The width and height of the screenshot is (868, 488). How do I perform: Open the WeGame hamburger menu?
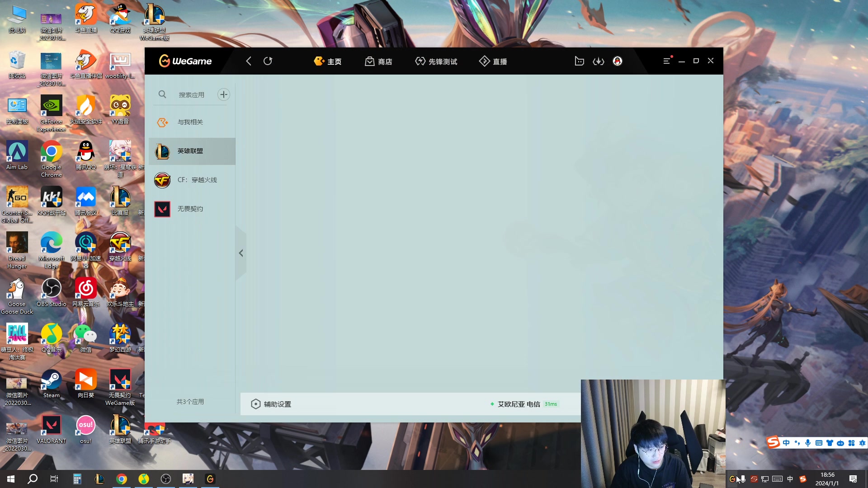click(667, 61)
